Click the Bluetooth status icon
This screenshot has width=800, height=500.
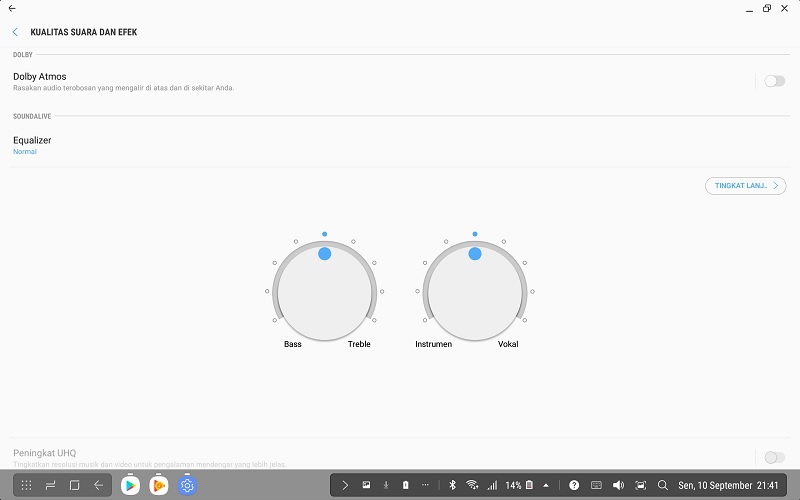[x=452, y=485]
